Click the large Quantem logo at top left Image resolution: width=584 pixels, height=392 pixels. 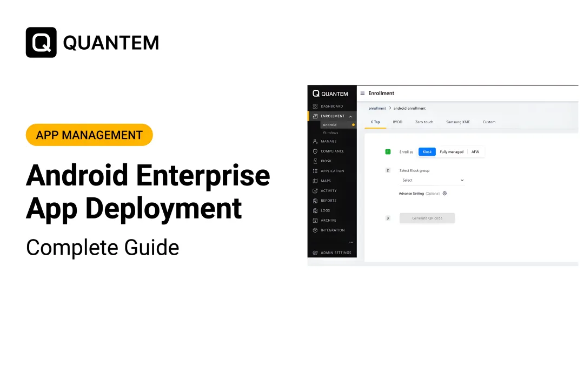92,42
